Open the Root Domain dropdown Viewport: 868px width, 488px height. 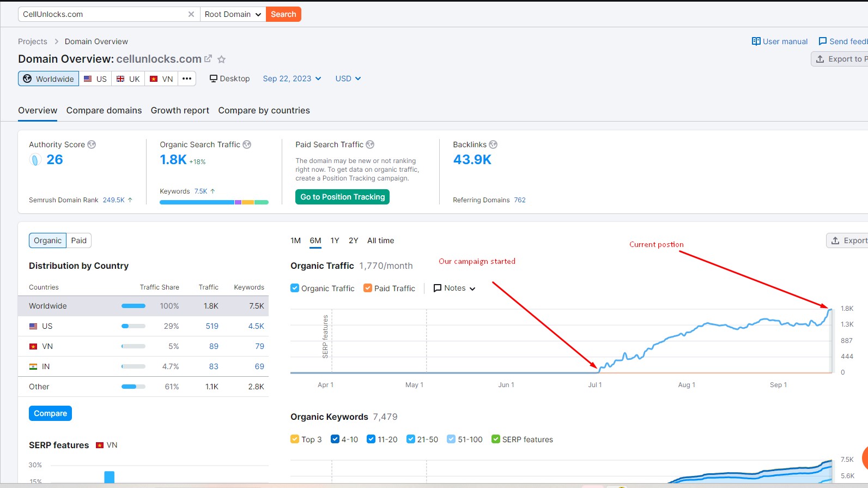click(233, 14)
